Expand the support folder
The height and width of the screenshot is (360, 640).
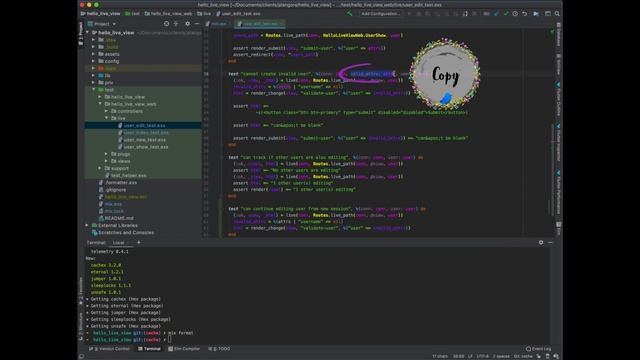pyautogui.click(x=100, y=168)
